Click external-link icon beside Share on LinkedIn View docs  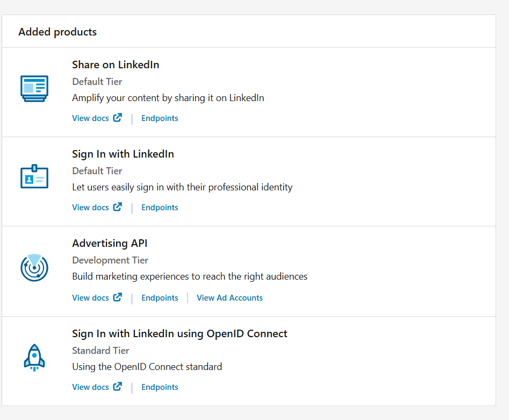click(x=117, y=118)
